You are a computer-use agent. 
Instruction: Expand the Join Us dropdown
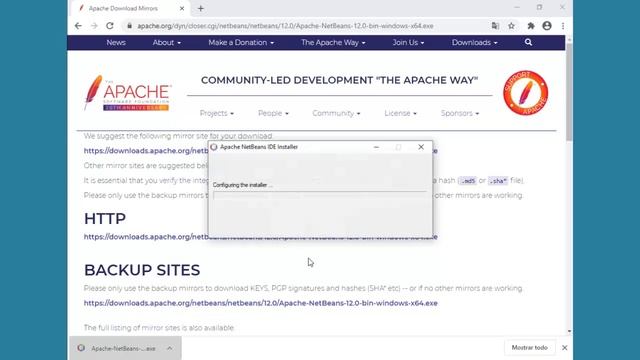tap(408, 42)
